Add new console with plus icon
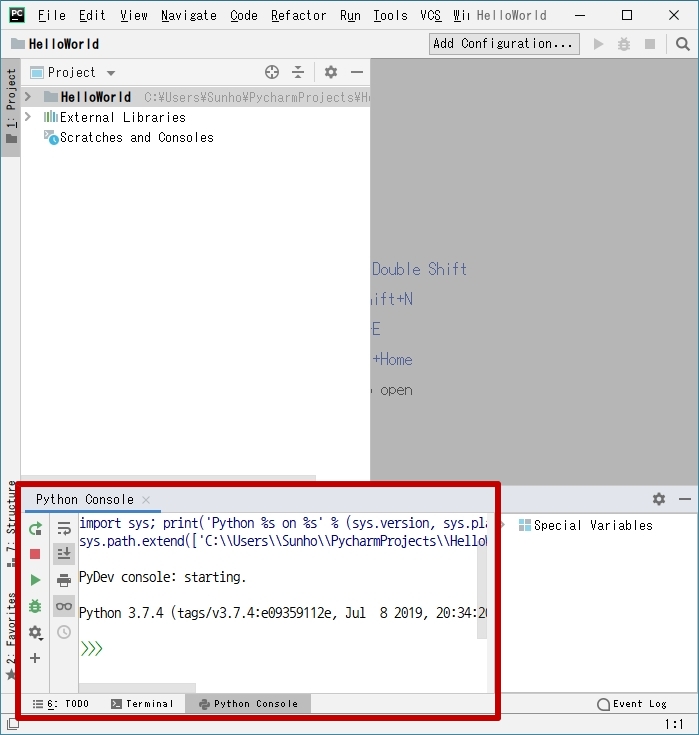 [35, 658]
